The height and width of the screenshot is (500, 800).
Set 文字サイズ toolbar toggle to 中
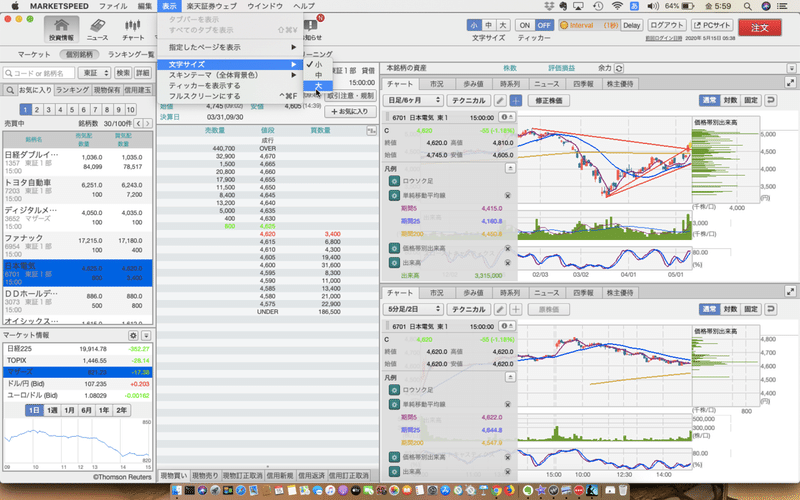[489, 25]
